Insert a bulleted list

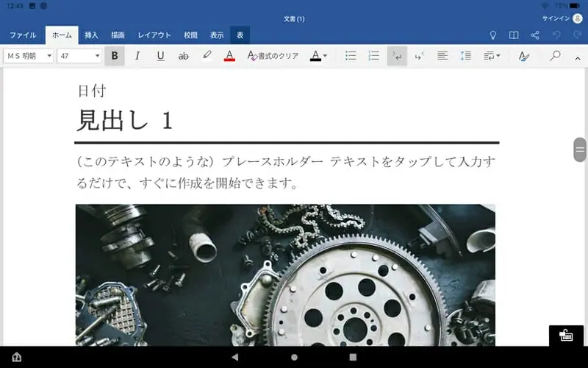point(351,56)
